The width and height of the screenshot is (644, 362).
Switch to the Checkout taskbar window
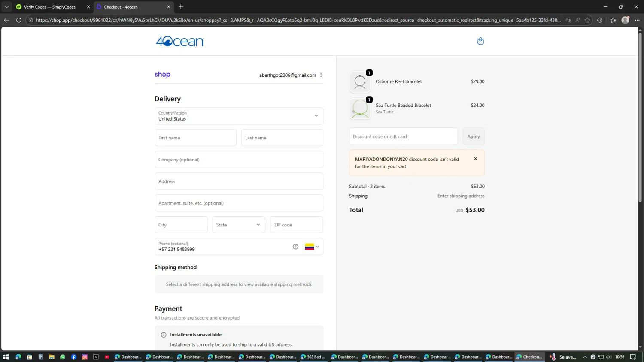(x=530, y=357)
